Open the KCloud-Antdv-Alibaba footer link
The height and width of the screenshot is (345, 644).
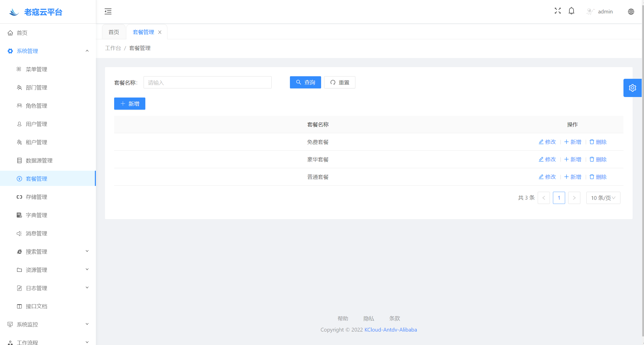point(390,330)
